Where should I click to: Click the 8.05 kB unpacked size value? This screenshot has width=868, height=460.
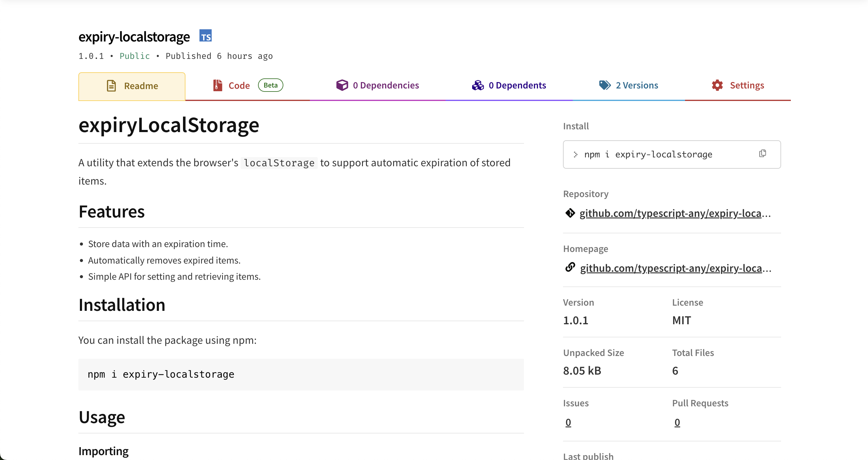click(582, 371)
